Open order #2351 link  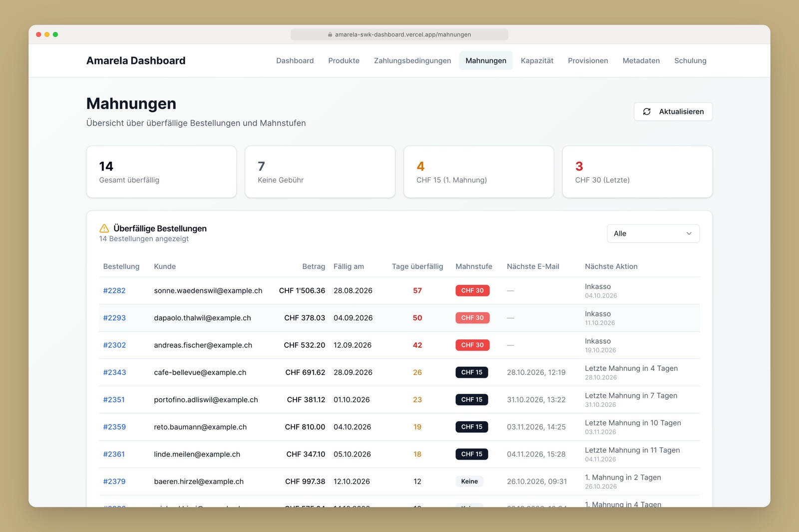coord(114,400)
